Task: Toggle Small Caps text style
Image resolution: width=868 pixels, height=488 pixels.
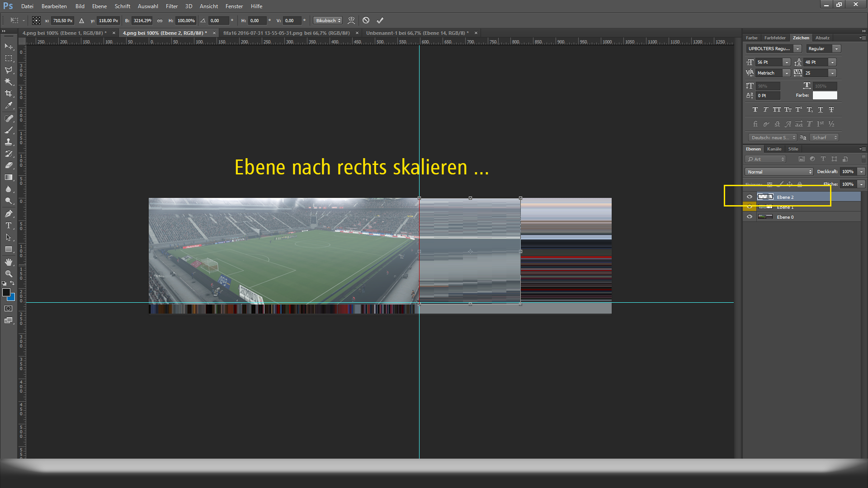Action: (x=788, y=109)
